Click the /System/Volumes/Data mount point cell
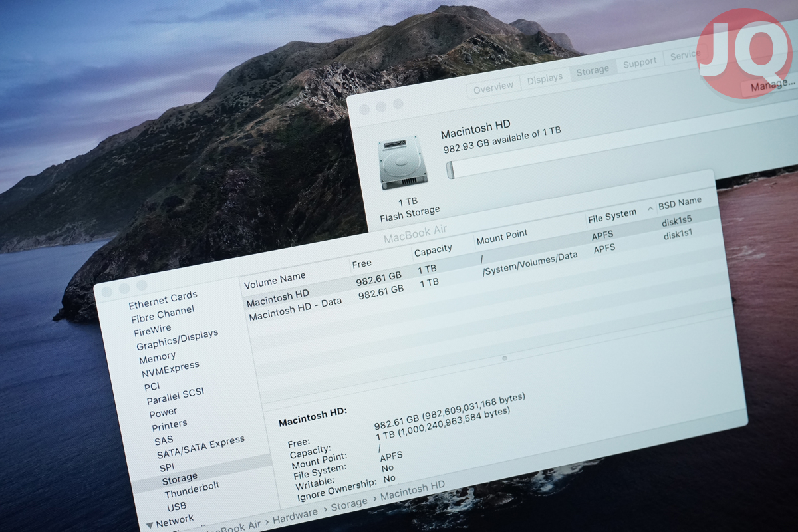The height and width of the screenshot is (532, 798). 530,265
